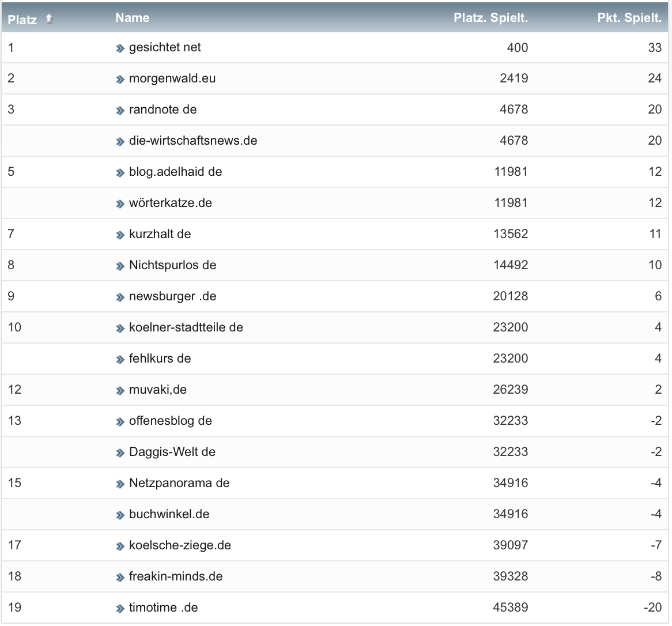Click the double-arrow icon beside kurzhalt de
The width and height of the screenshot is (672, 626).
(120, 235)
